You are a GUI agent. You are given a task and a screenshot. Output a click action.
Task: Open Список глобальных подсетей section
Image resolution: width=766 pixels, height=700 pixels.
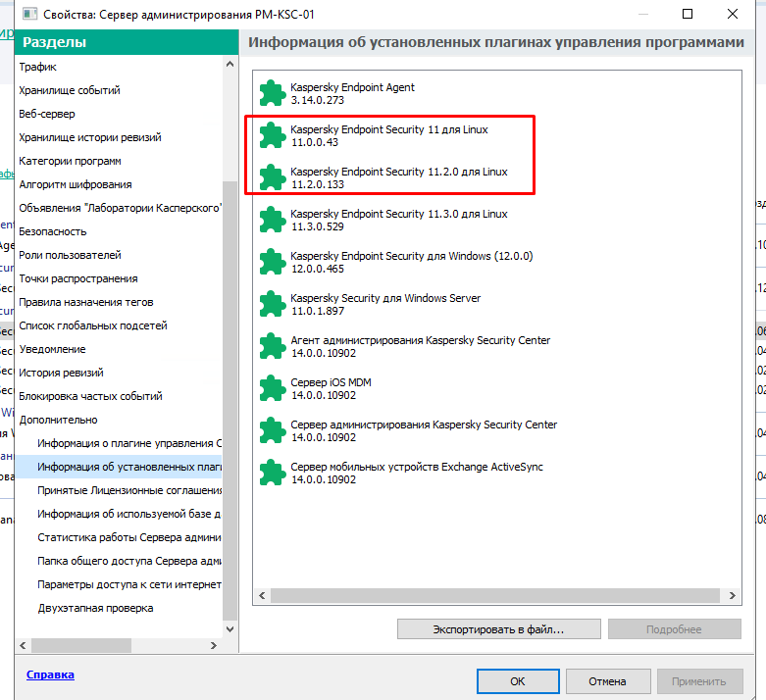pyautogui.click(x=93, y=325)
